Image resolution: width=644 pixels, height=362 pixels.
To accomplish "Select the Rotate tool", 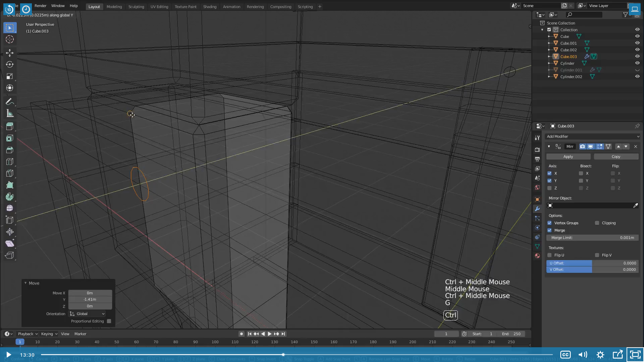I will point(10,64).
